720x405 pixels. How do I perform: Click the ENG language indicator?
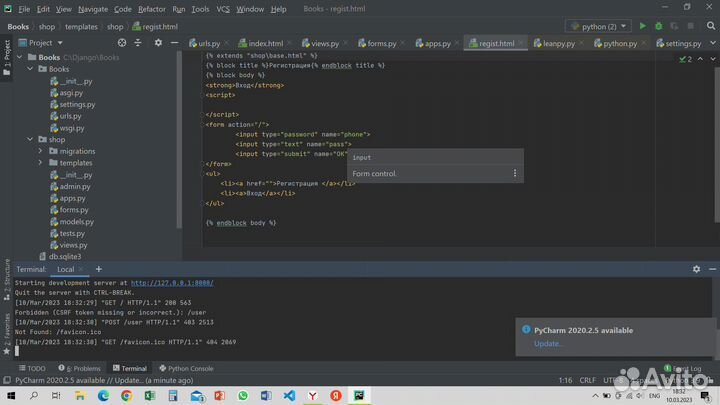(654, 395)
